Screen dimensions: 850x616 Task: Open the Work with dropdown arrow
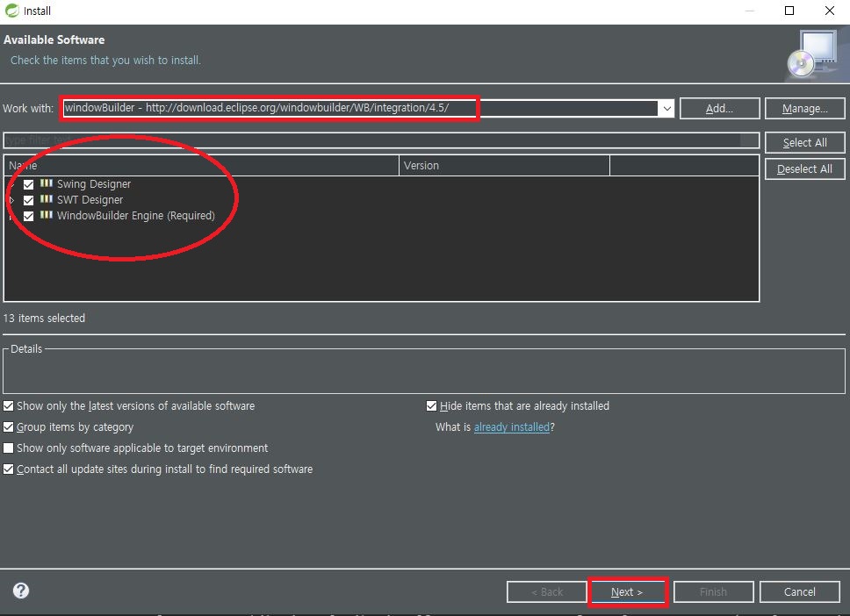(666, 108)
